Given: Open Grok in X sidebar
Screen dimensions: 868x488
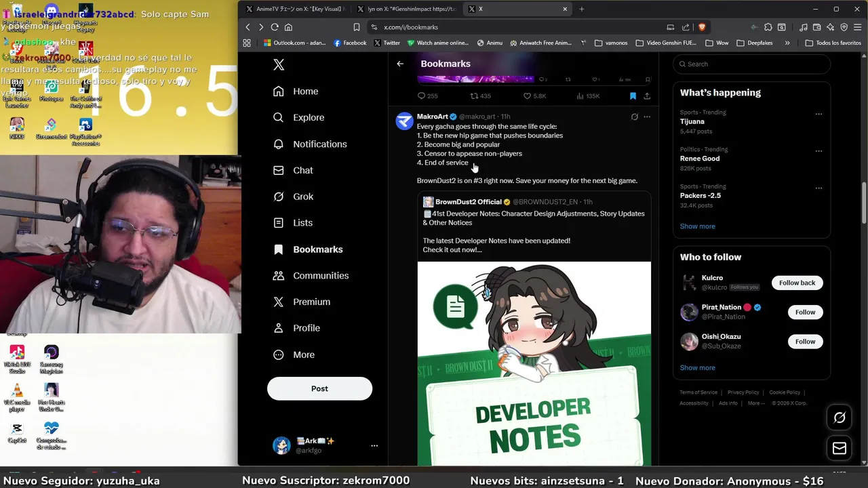Looking at the screenshot, I should point(293,197).
